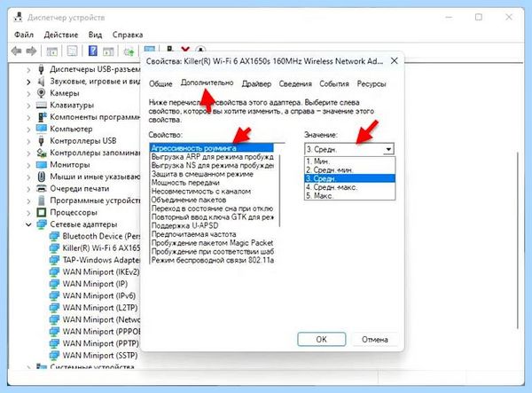532x393 pixels.
Task: Click the property list vertical scrollbar
Action: pyautogui.click(x=280, y=191)
